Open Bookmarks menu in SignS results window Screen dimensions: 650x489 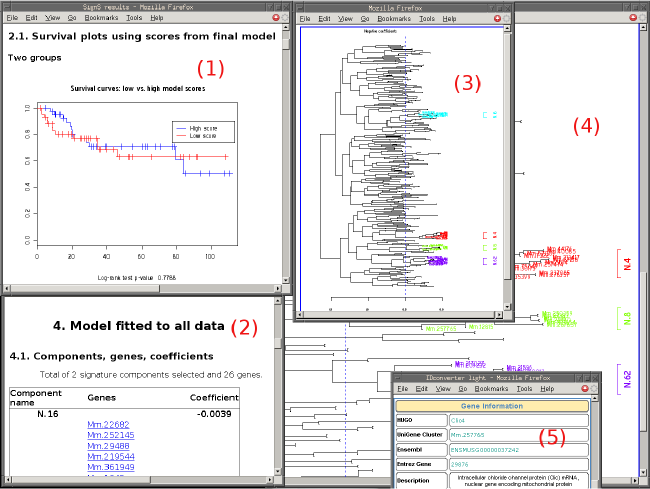pyautogui.click(x=101, y=18)
